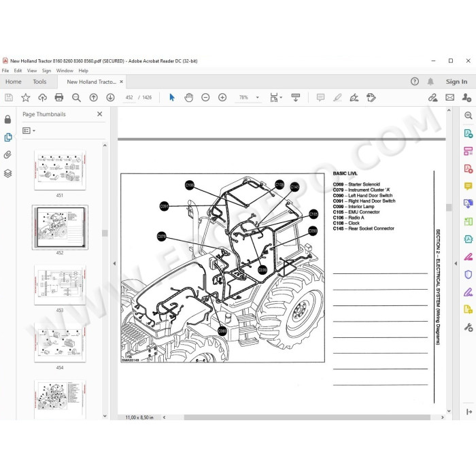Image resolution: width=476 pixels, height=476 pixels.
Task: Zoom out with minus button
Action: point(205,97)
